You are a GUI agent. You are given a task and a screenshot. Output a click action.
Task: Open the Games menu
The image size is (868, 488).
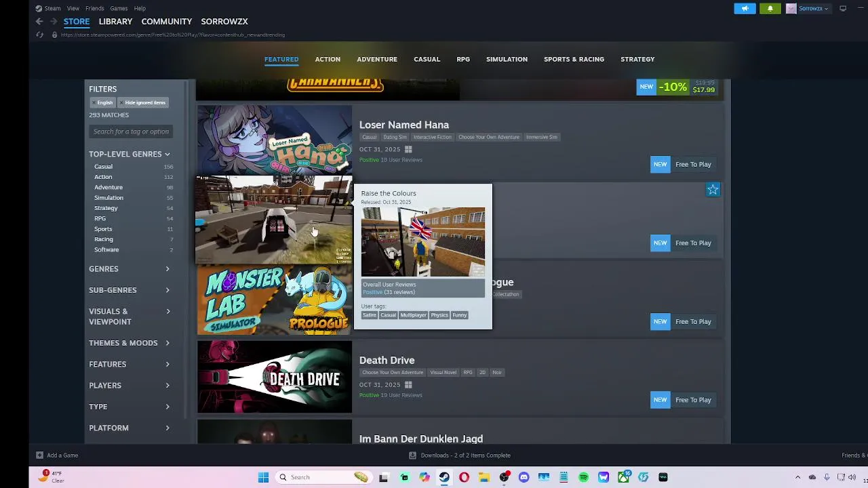(x=119, y=9)
